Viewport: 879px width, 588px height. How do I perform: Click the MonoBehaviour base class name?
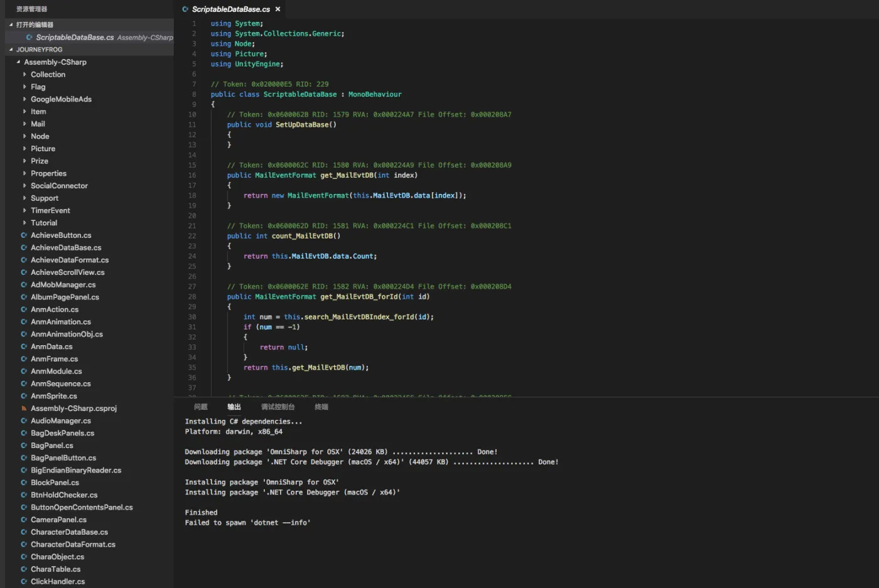point(375,95)
